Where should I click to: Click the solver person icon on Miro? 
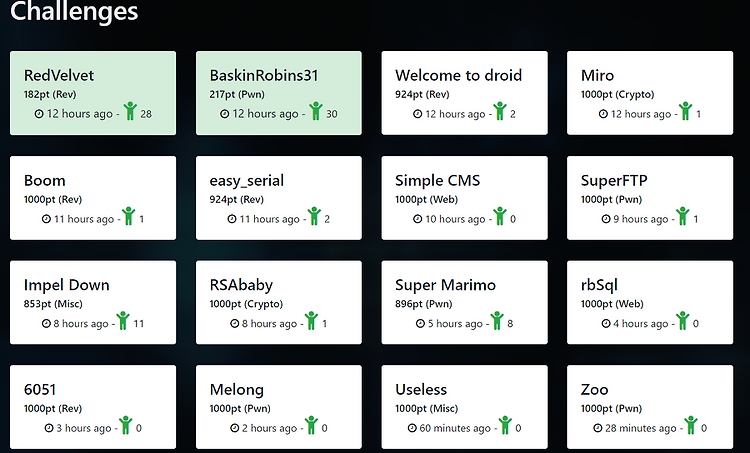(x=685, y=111)
